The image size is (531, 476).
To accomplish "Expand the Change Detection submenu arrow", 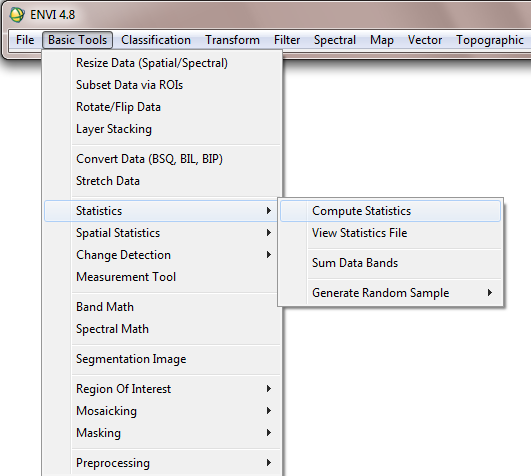I will (x=269, y=255).
